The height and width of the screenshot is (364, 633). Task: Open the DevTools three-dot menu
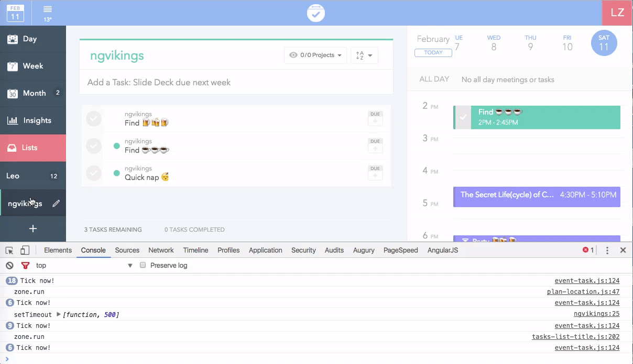tap(607, 250)
